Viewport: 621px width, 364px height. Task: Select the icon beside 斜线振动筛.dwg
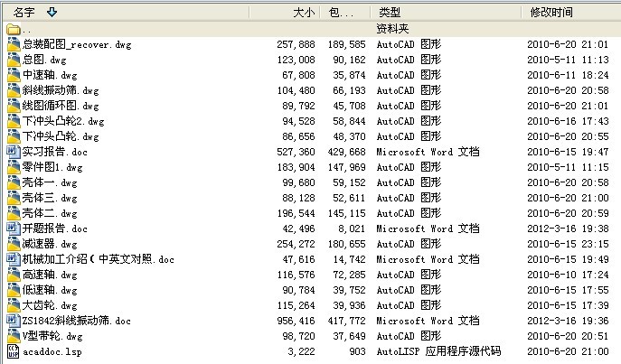click(14, 90)
